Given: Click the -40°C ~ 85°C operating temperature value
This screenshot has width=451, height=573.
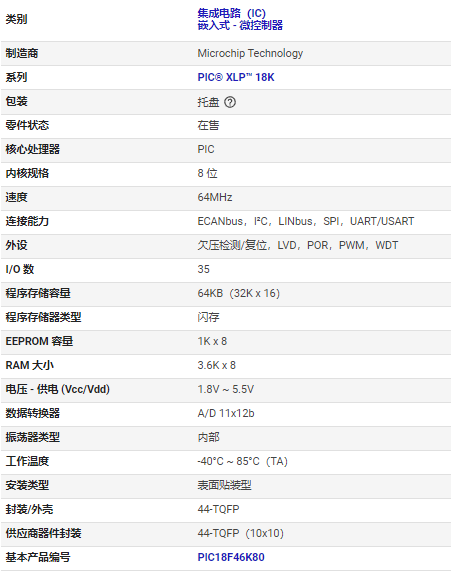Looking at the screenshot, I should pos(243,461).
